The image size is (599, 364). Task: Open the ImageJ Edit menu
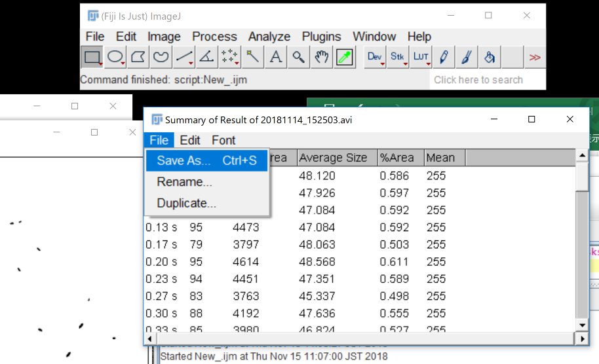(126, 37)
